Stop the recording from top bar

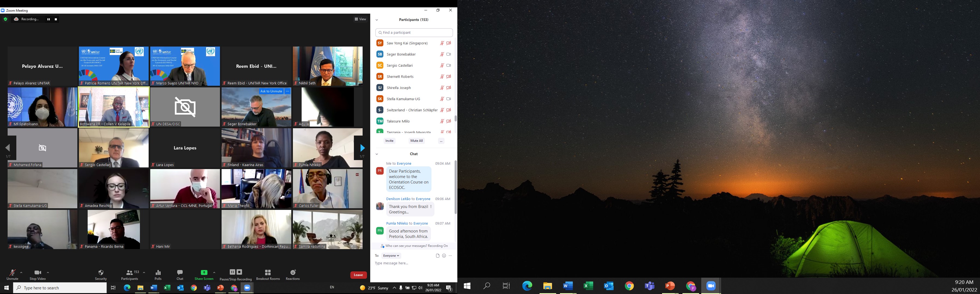(x=56, y=19)
